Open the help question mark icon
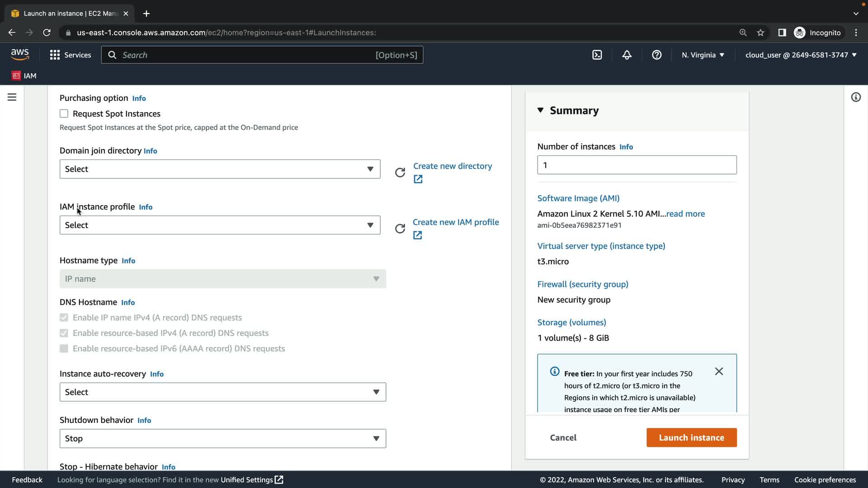This screenshot has height=488, width=868. coord(656,55)
